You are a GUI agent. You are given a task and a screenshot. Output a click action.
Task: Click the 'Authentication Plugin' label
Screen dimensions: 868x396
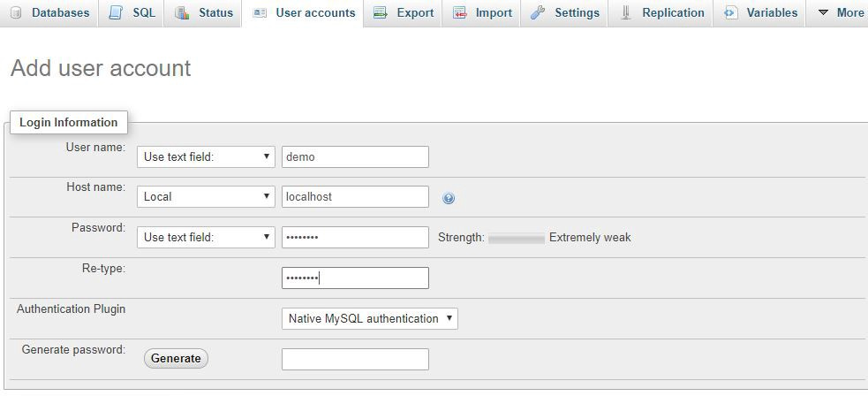click(71, 308)
